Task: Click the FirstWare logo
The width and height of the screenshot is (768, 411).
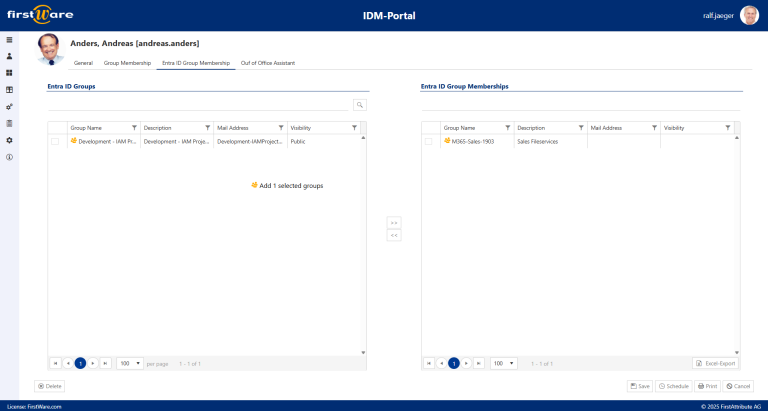Action: pos(40,15)
